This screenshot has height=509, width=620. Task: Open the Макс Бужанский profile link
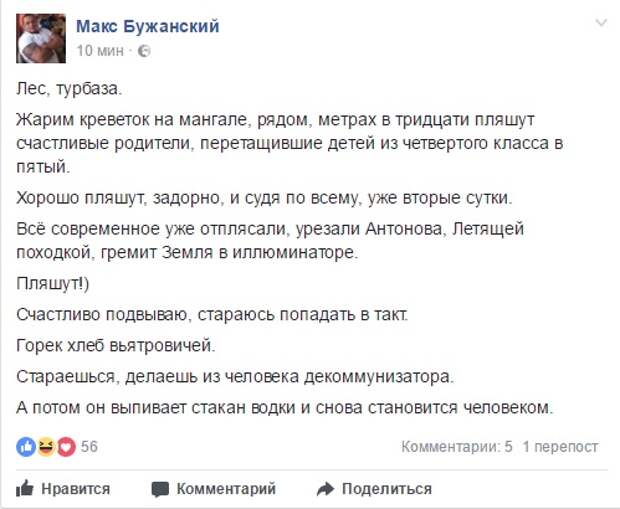point(147,26)
